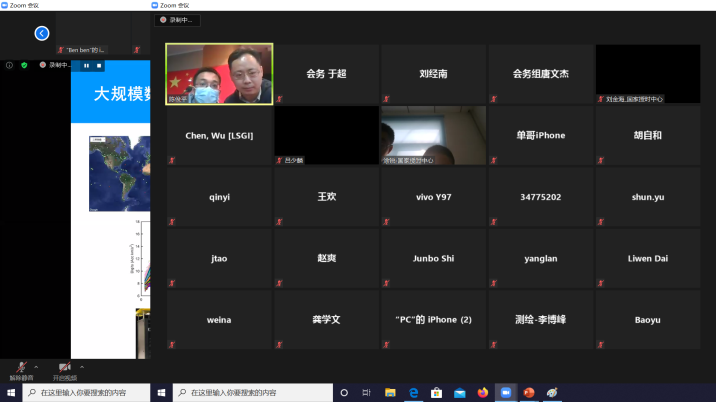Select the participant tile Junbo Shi
The width and height of the screenshot is (716, 402).
click(x=433, y=258)
